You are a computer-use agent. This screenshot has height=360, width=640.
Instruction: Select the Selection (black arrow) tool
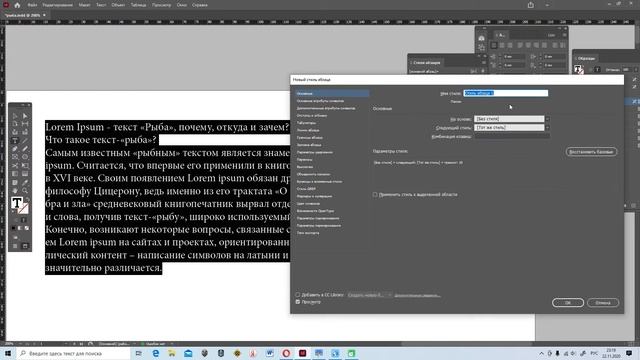tap(15, 116)
